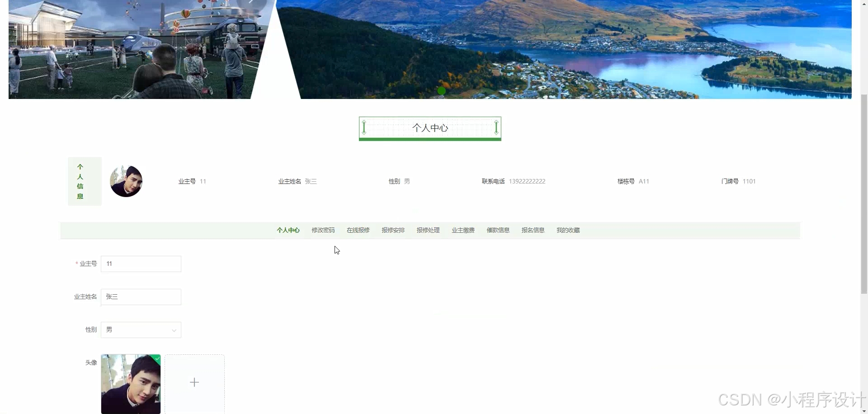Select the 报修安排 navigation item
This screenshot has height=414, width=868.
392,230
